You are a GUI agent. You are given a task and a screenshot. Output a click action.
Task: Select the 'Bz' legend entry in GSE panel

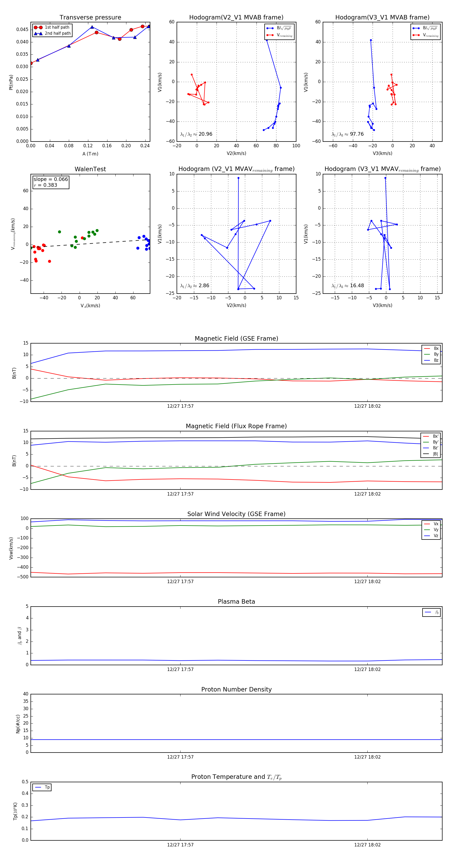431,361
